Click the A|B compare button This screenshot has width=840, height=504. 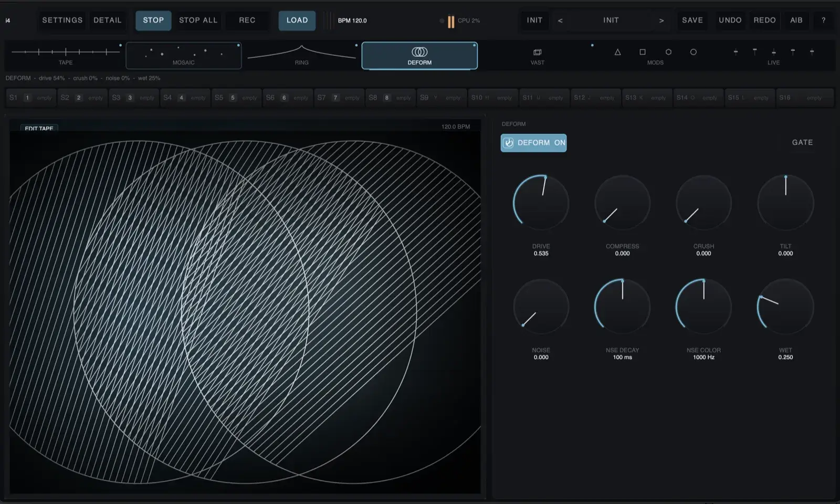click(x=796, y=20)
